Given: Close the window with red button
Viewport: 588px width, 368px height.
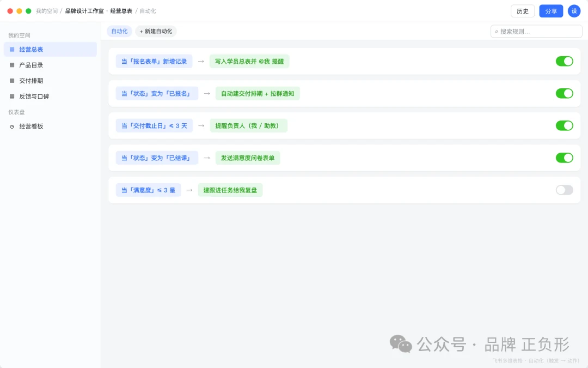Looking at the screenshot, I should (10, 11).
